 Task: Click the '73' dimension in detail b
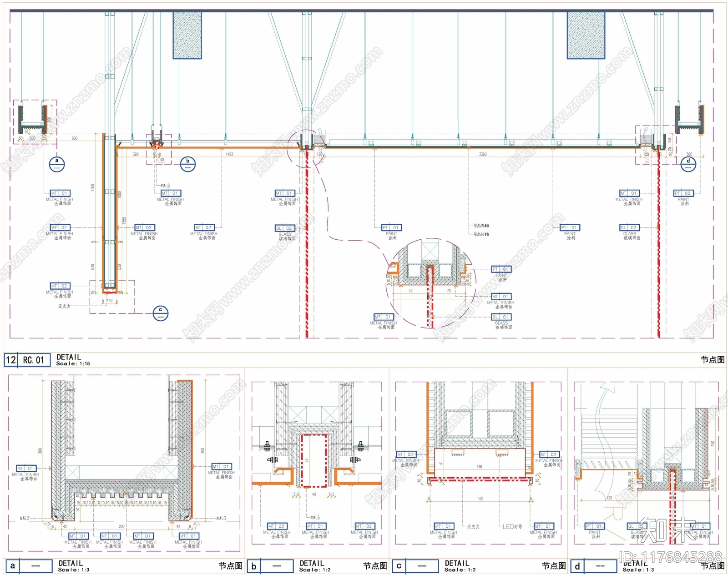pyautogui.click(x=307, y=460)
